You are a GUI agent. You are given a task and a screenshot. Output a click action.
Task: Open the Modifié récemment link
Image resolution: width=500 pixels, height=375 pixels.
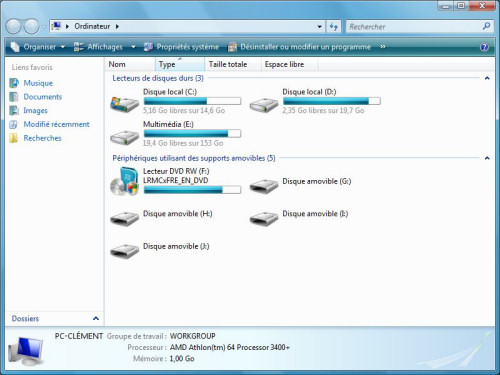(56, 124)
